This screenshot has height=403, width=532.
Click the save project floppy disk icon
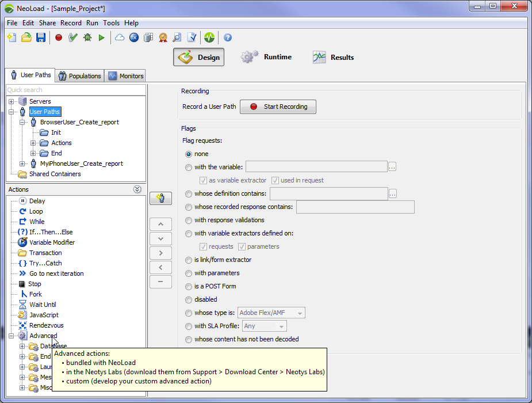[41, 37]
